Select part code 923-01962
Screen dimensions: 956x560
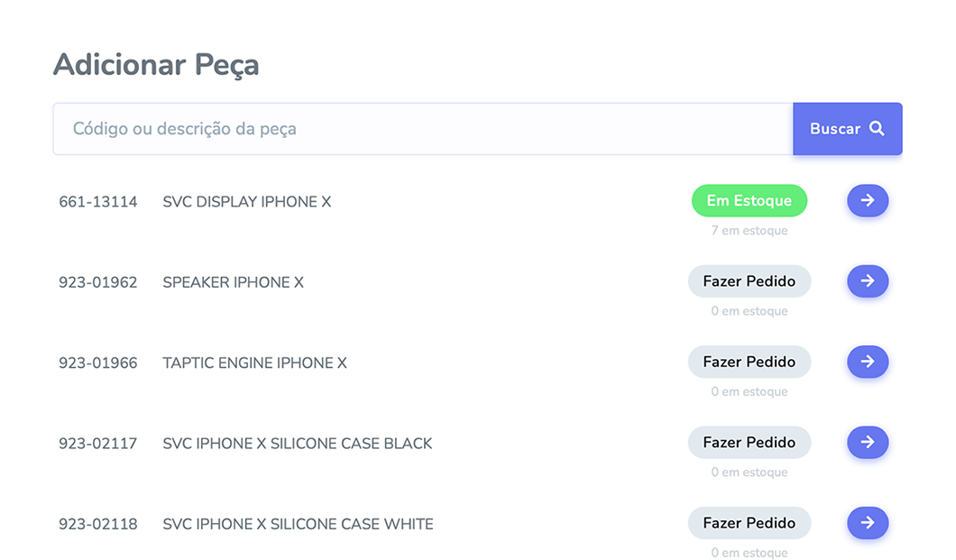tap(98, 282)
